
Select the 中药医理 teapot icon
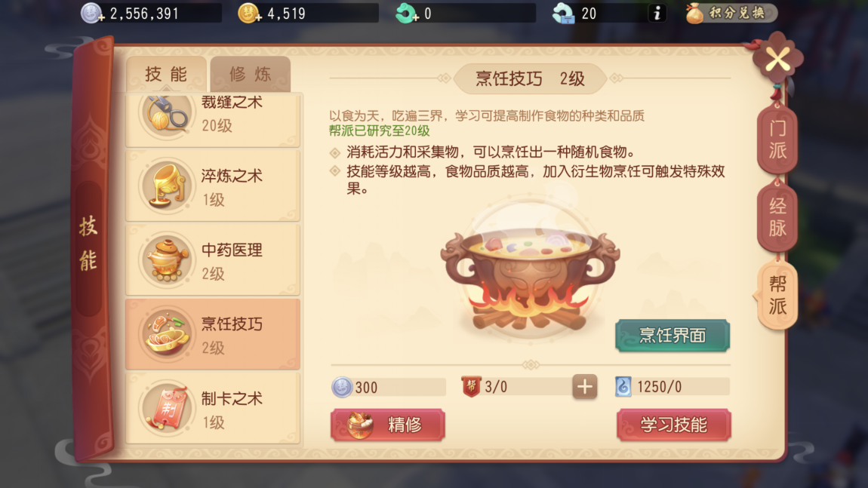click(166, 260)
